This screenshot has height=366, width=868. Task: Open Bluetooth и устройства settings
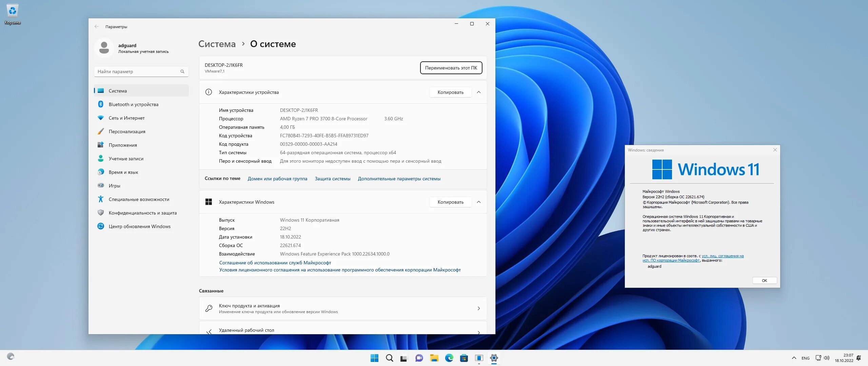[x=133, y=104]
